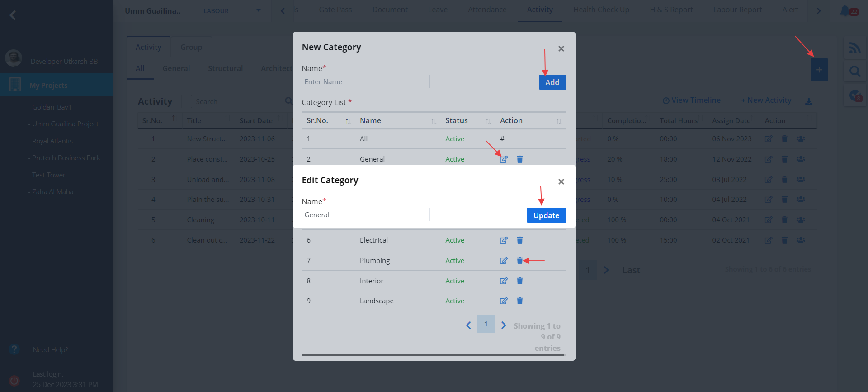Image resolution: width=868 pixels, height=392 pixels.
Task: Sort category list by Name column
Action: pos(433,121)
